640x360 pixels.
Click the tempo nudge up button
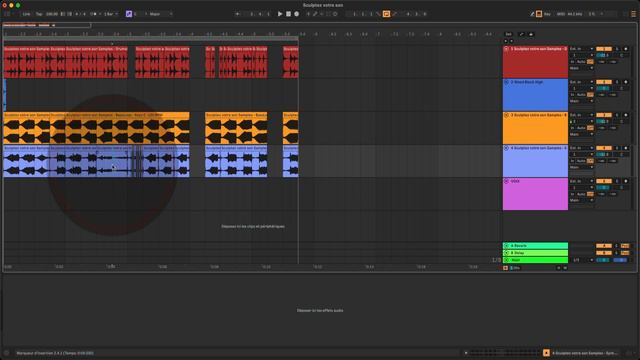pyautogui.click(x=69, y=14)
